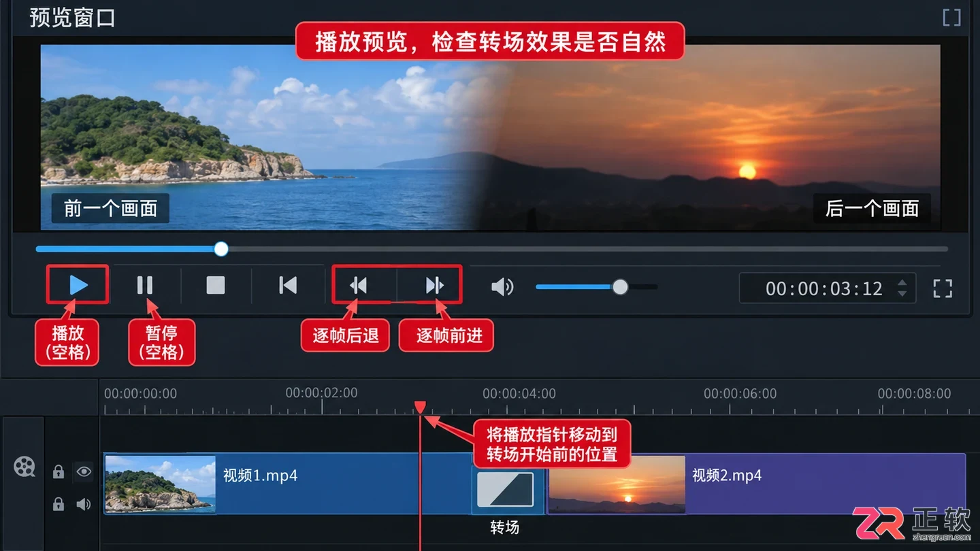The width and height of the screenshot is (980, 551).
Task: Select the 视频1.mp4 clip on the timeline
Action: click(x=287, y=484)
